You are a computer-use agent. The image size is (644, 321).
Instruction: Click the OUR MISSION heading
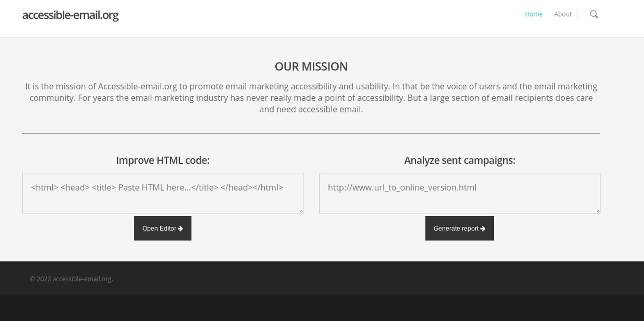click(311, 66)
